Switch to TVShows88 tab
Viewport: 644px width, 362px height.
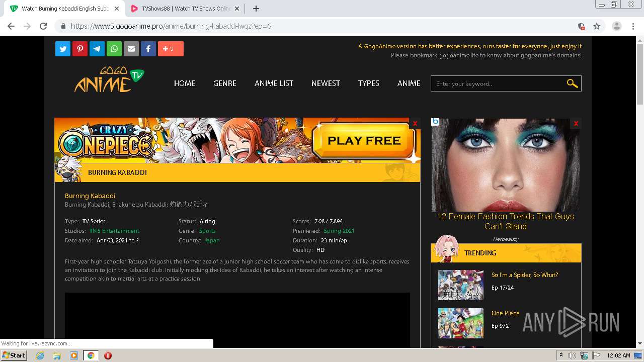(185, 9)
